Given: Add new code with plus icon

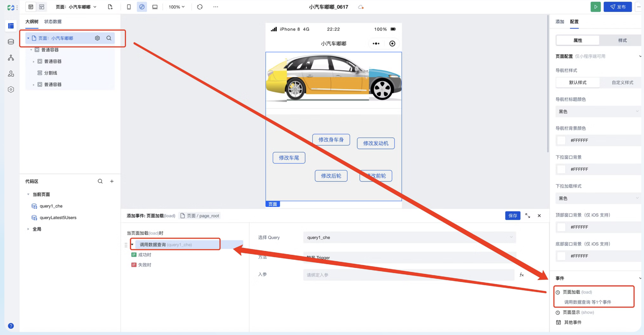Looking at the screenshot, I should [112, 181].
